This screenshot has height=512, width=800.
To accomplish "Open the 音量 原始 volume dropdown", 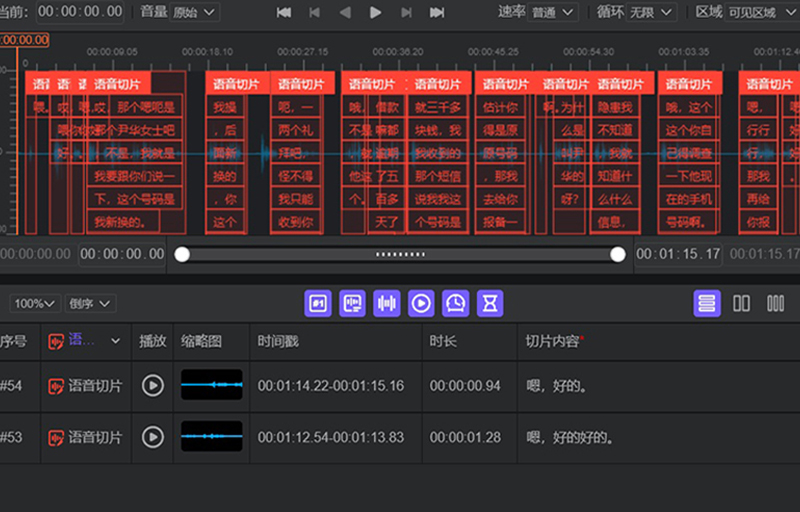I will (x=194, y=12).
